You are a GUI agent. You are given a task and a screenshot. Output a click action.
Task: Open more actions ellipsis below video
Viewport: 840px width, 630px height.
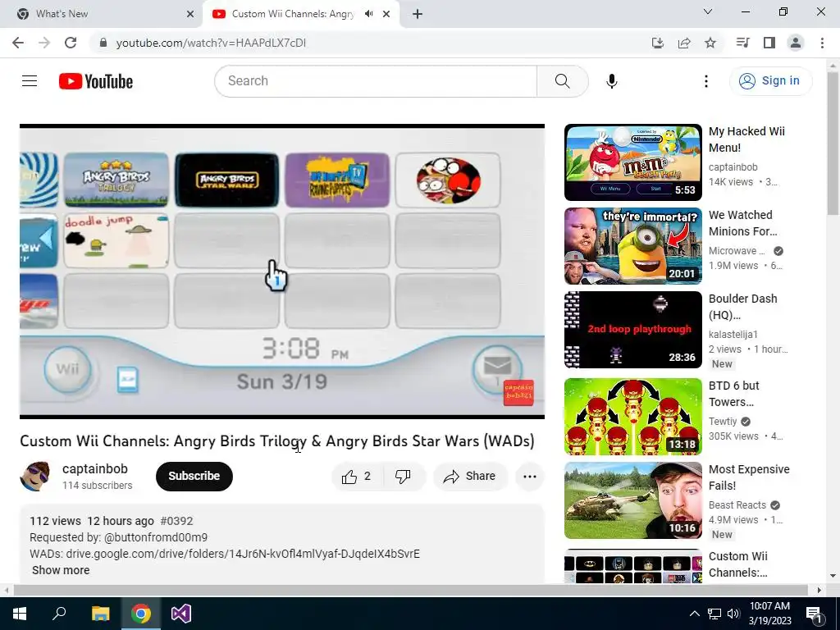(530, 477)
